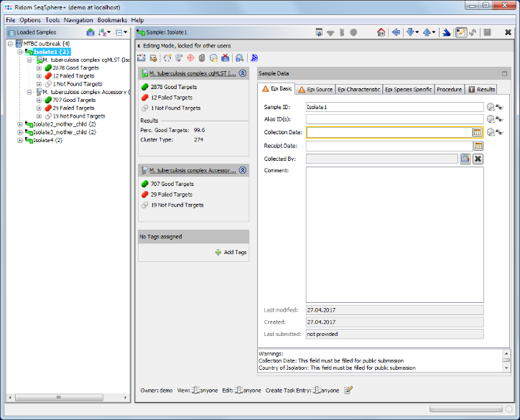Click the Home navigation icon
The height and width of the screenshot is (420, 520).
pyautogui.click(x=381, y=32)
